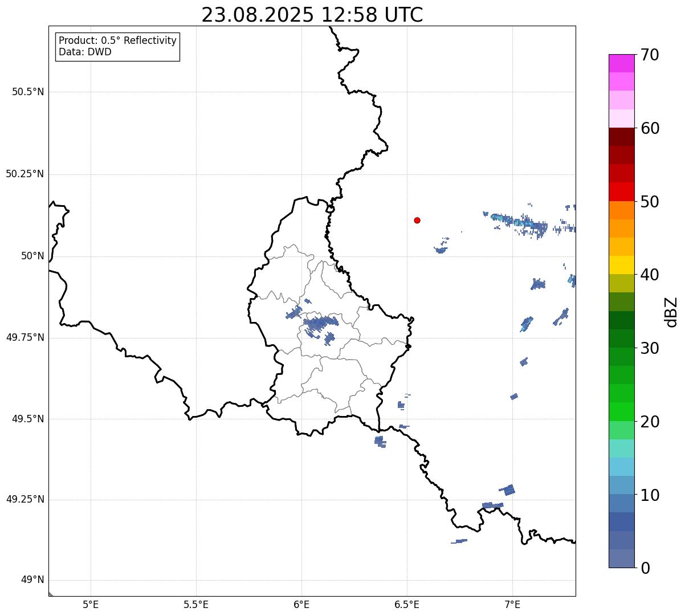The width and height of the screenshot is (685, 616).
Task: Click the '49.75°N' latitude label
Action: pos(25,337)
